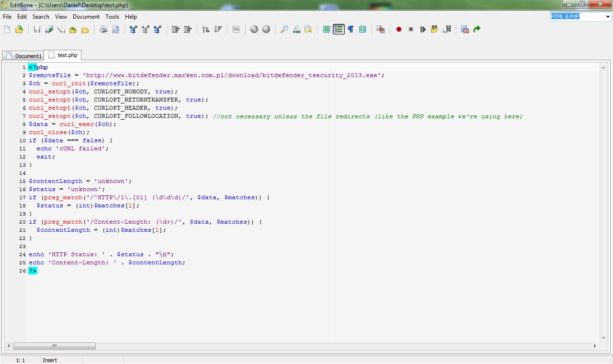
Task: Click the Bb Toggle Case icon
Action: pyautogui.click(x=236, y=29)
